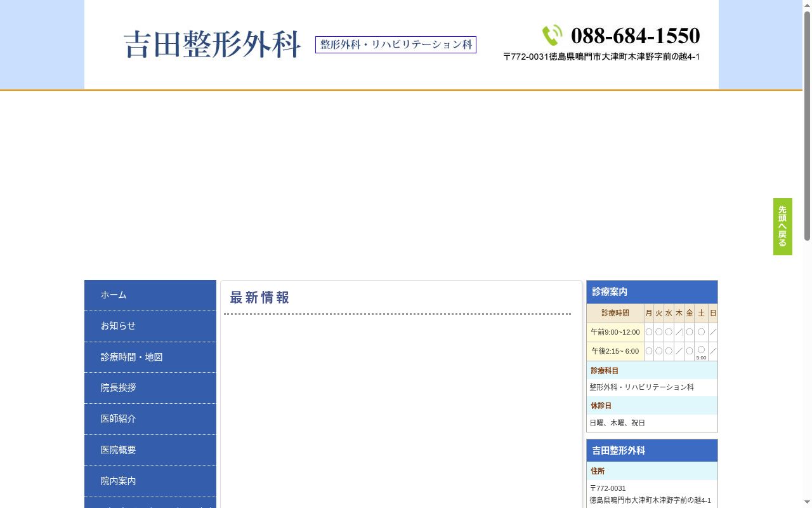Go to 診療時間・地図 page

150,358
